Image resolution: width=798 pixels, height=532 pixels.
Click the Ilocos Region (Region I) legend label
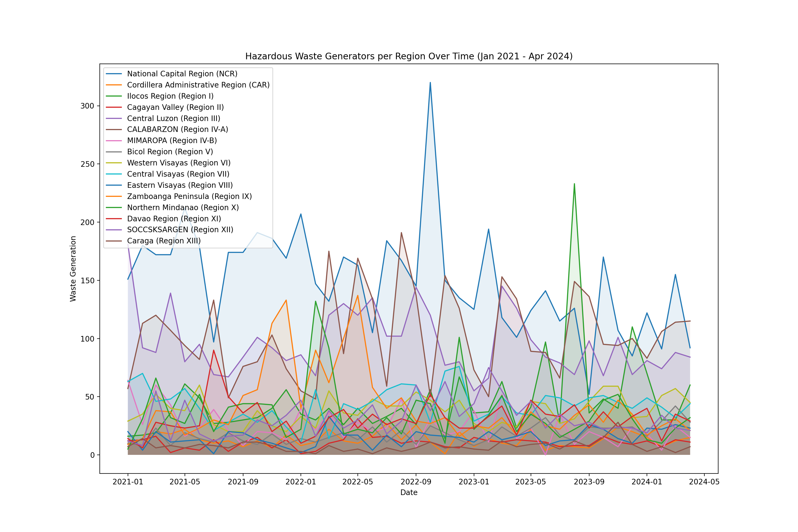(170, 96)
